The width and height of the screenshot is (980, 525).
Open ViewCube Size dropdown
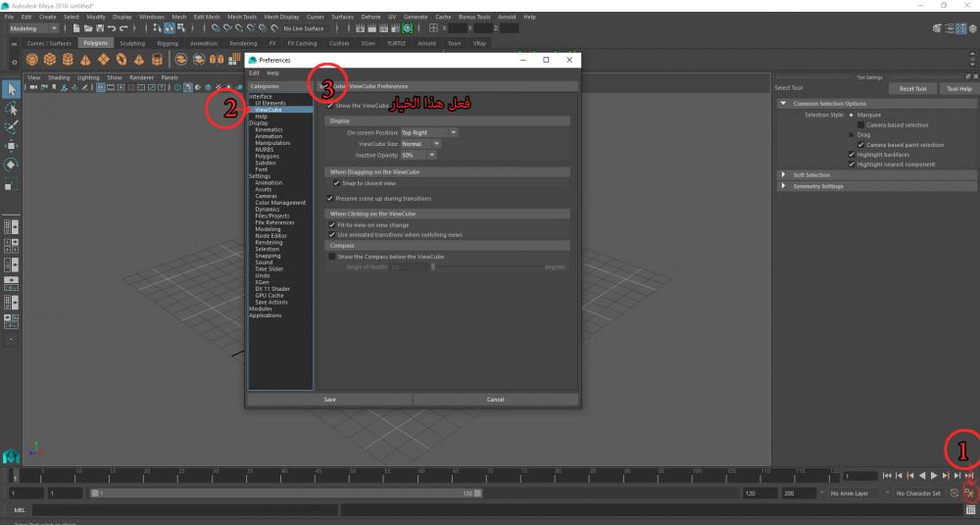420,144
